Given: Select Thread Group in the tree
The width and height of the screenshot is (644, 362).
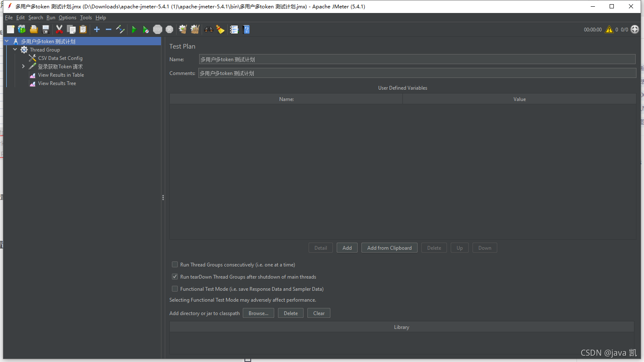Looking at the screenshot, I should 45,49.
